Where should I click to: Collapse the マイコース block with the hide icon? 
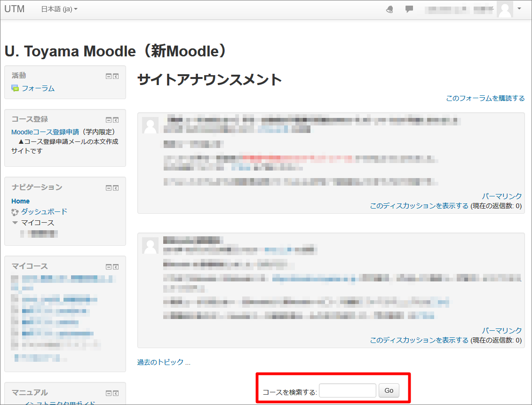coord(109,267)
